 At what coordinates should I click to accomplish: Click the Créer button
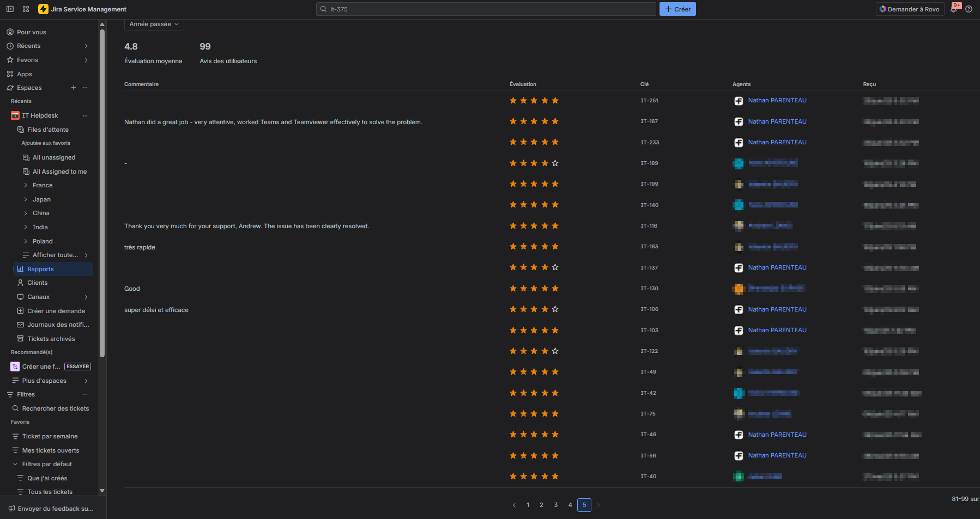click(x=677, y=9)
